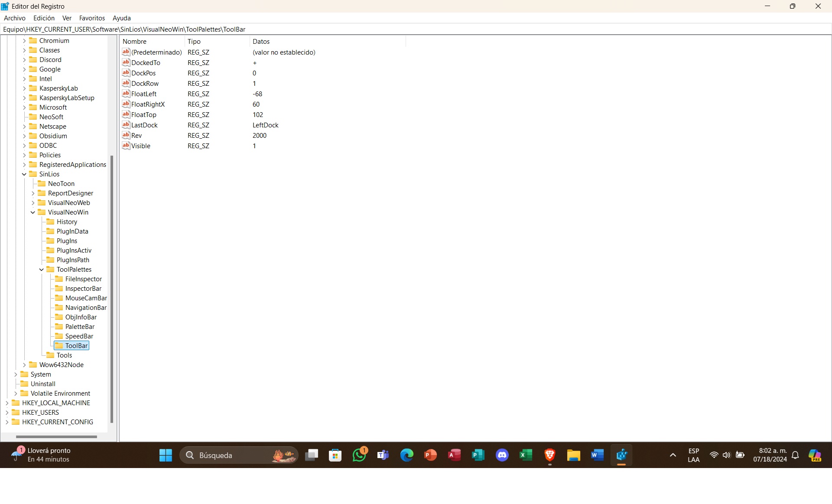Open Excel from the taskbar
Screen dimensions: 832x504
coord(526,455)
